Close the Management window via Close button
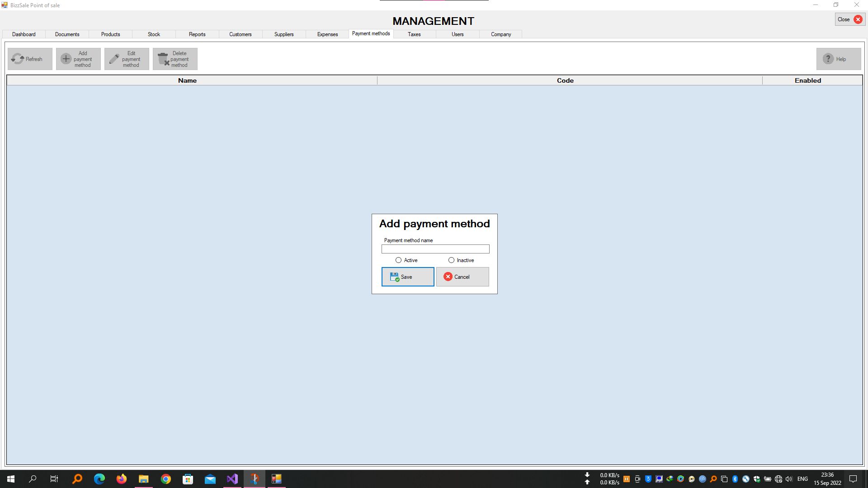Image resolution: width=868 pixels, height=488 pixels. click(850, 19)
